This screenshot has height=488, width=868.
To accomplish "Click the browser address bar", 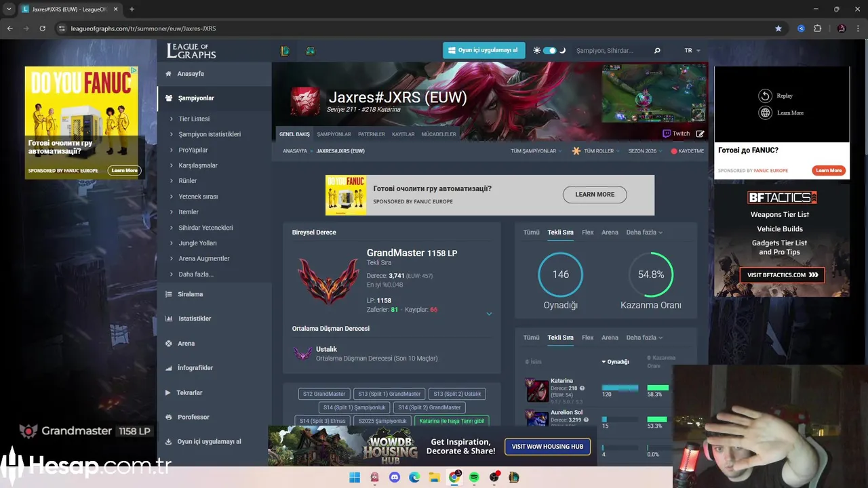I will click(x=414, y=28).
